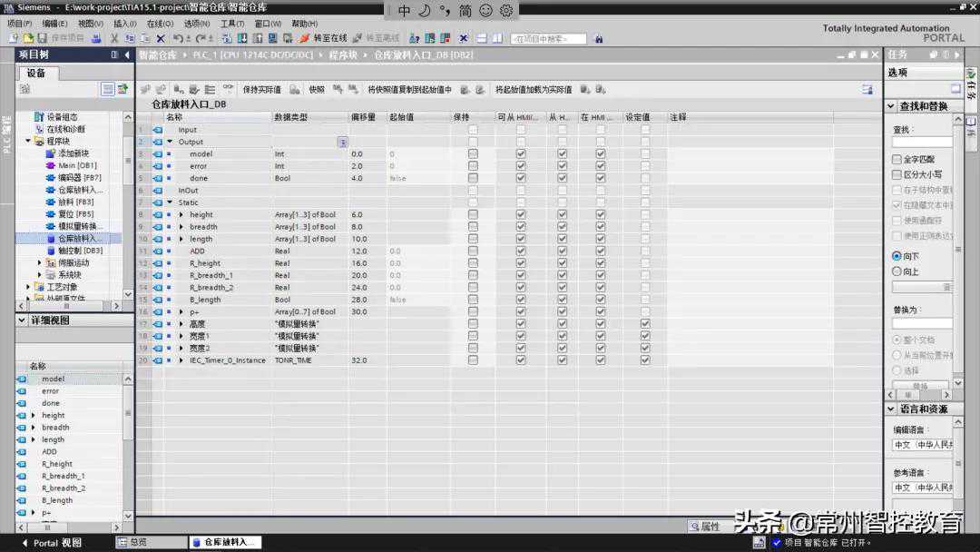Switch to the 总览 tab at the bottom
Viewport: 980px width, 552px height.
[x=138, y=542]
